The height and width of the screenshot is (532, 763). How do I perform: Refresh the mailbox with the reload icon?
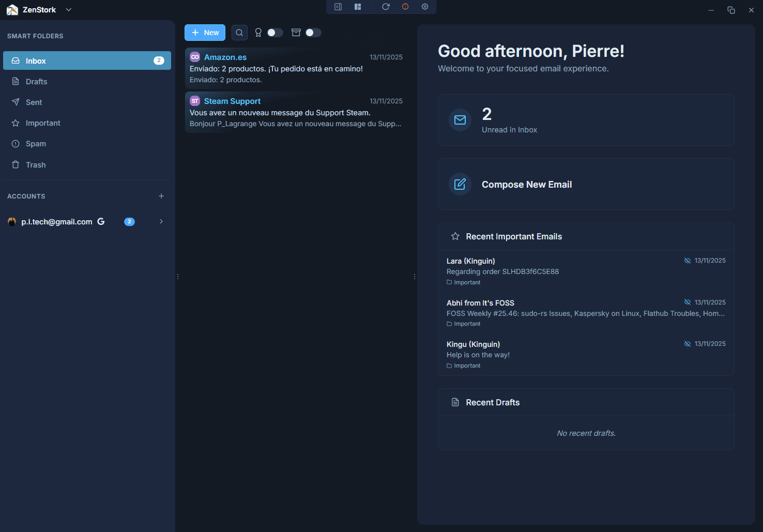pyautogui.click(x=386, y=7)
